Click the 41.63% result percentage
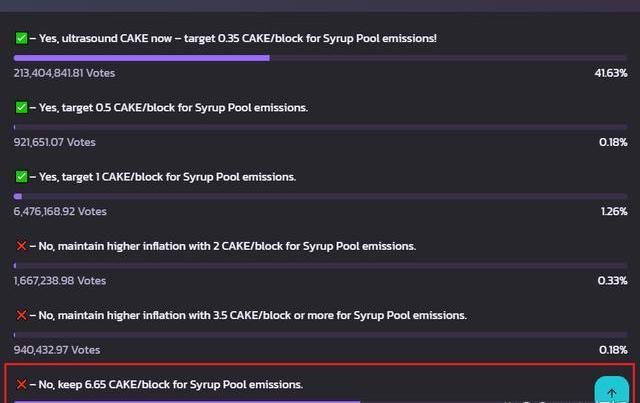 coord(610,73)
